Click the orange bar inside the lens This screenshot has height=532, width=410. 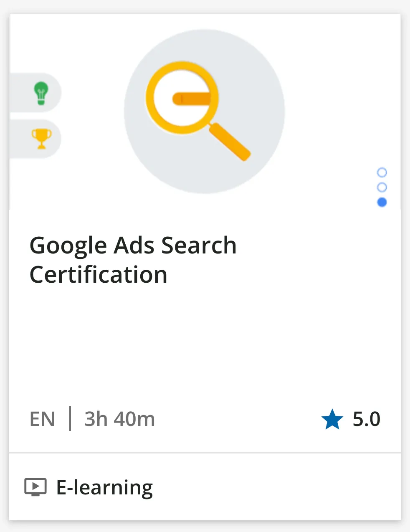coord(191,99)
